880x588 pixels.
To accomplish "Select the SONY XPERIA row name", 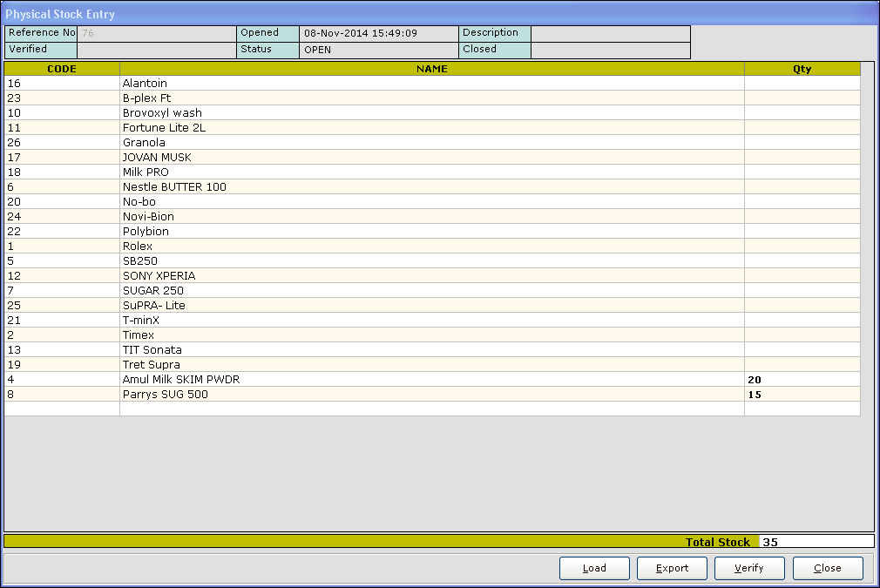I will click(159, 275).
